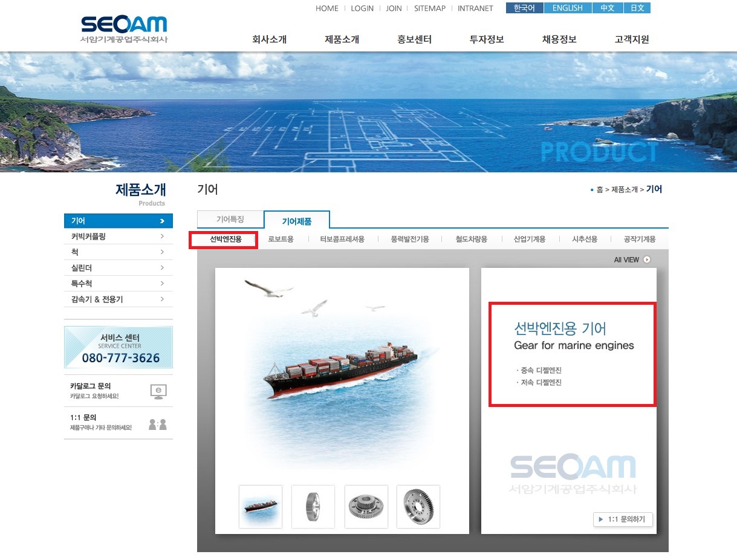Expand the 척 sidebar arrow
Viewport: 737px width, 560px height.
(162, 252)
